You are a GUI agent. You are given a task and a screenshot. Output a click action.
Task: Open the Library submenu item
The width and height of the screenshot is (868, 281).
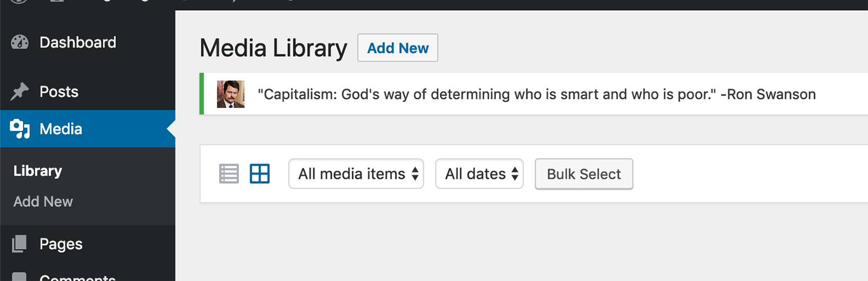click(38, 171)
